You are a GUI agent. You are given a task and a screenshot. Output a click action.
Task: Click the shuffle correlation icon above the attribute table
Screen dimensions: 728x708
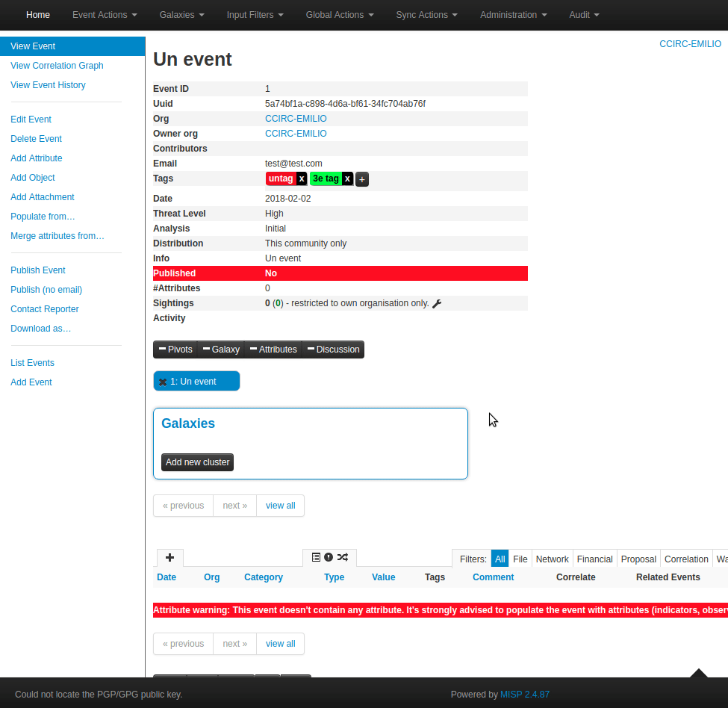342,556
